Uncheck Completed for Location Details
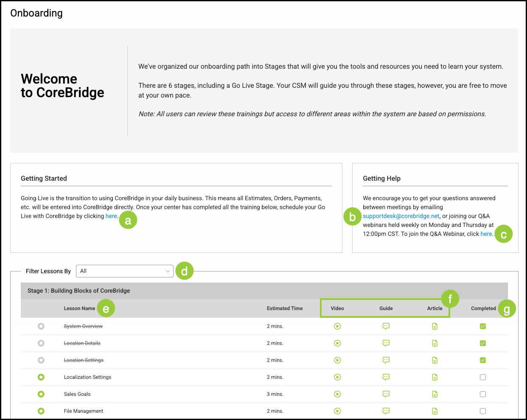 [483, 343]
